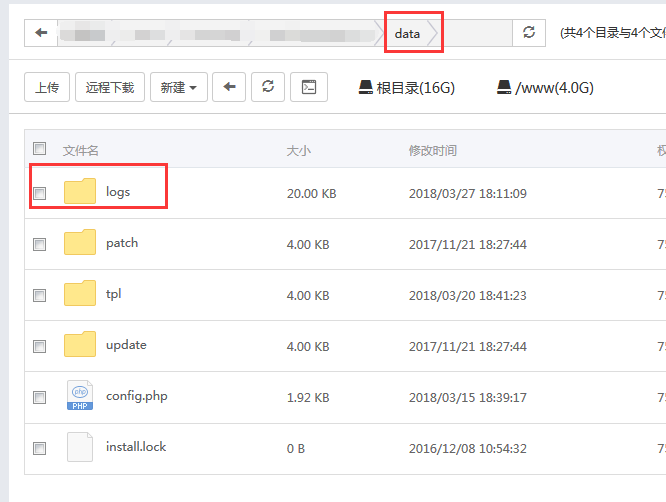666x502 pixels.
Task: Click the install.lock file icon
Action: tap(80, 447)
